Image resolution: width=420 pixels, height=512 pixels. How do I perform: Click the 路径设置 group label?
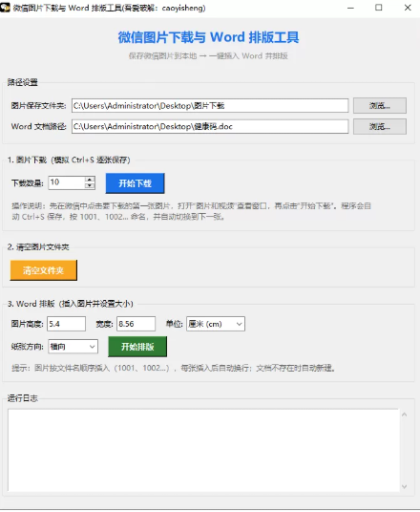(23, 82)
